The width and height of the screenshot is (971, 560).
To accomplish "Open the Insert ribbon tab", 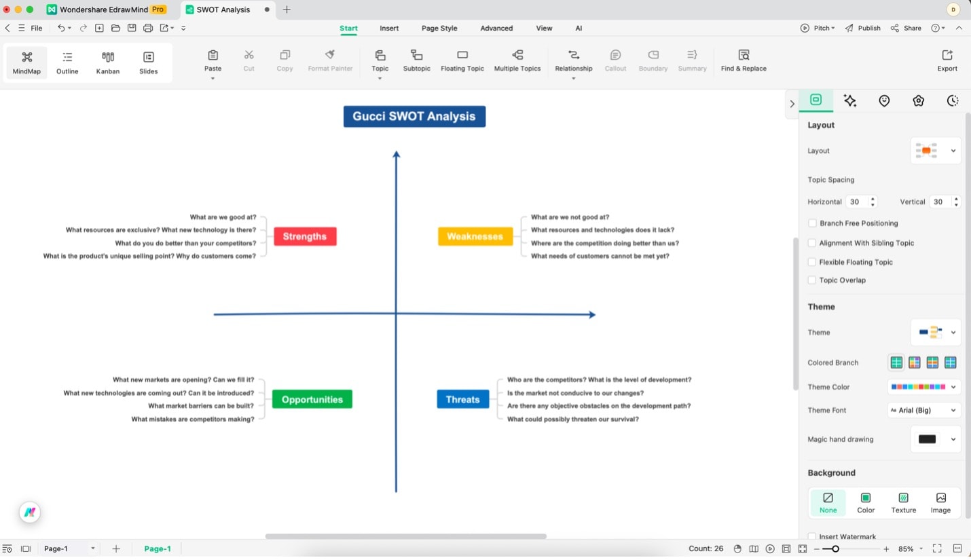I will pyautogui.click(x=389, y=28).
